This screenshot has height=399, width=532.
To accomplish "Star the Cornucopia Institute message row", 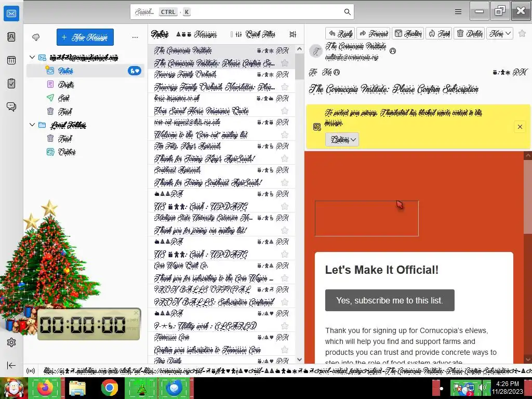I will 285,63.
